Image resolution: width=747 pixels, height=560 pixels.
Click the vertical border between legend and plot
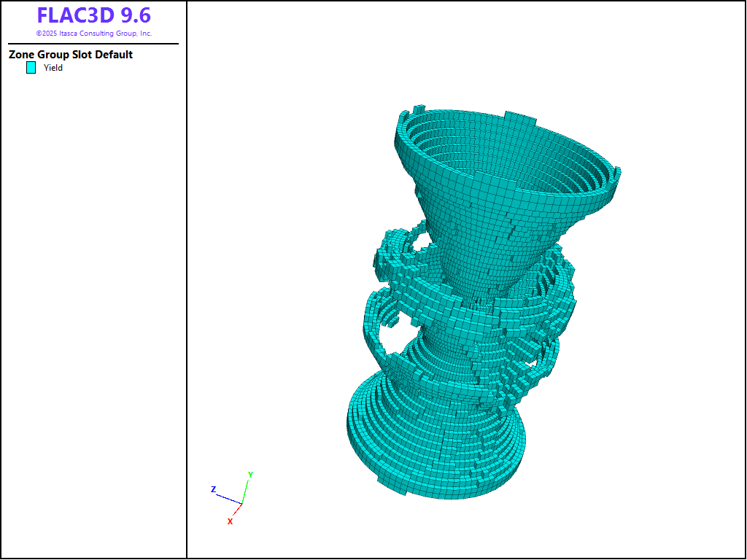click(187, 292)
